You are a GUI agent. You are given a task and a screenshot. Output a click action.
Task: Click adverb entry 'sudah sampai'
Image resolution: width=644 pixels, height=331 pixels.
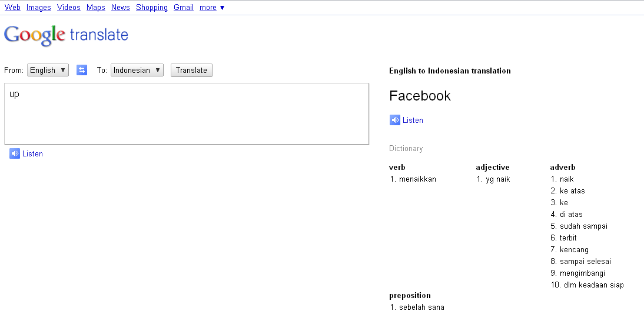click(x=583, y=226)
